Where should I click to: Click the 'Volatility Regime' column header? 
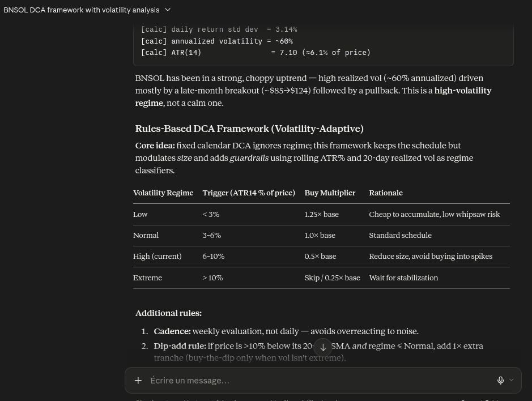[x=163, y=193]
